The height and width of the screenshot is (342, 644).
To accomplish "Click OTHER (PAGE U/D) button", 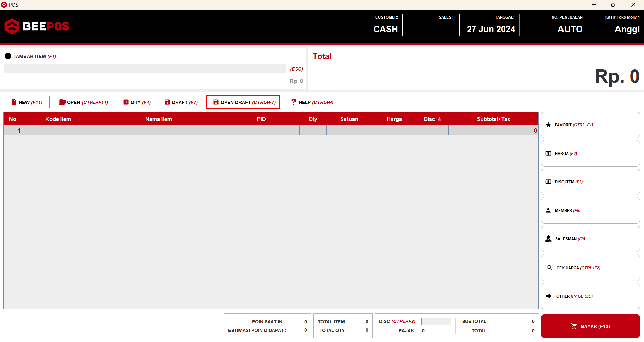I will click(x=590, y=296).
